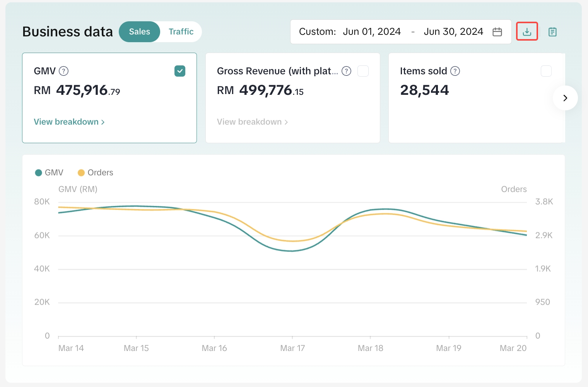This screenshot has width=588, height=387.
Task: Open the clipboard report icon
Action: click(552, 32)
